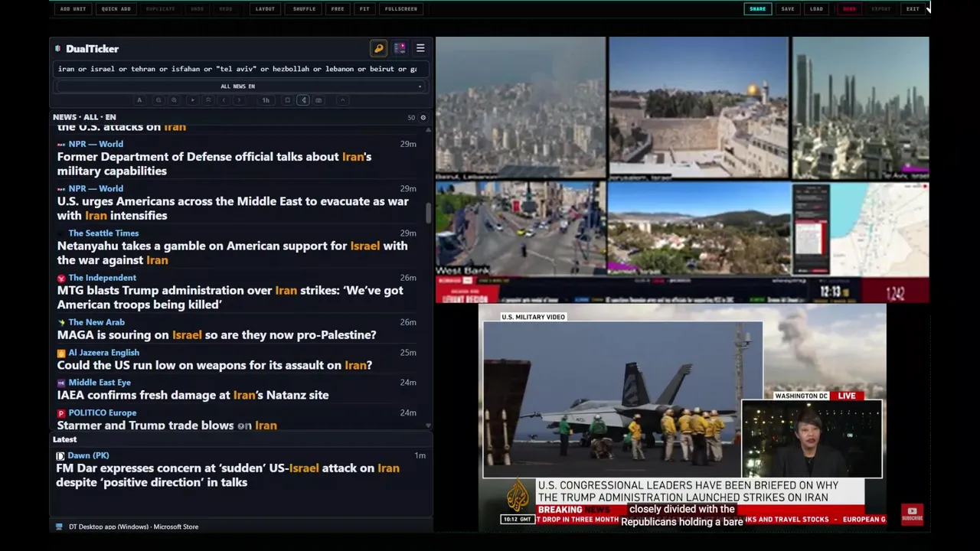Select the FIT layout mode
Screen dimensions: 980x551
pyautogui.click(x=364, y=9)
